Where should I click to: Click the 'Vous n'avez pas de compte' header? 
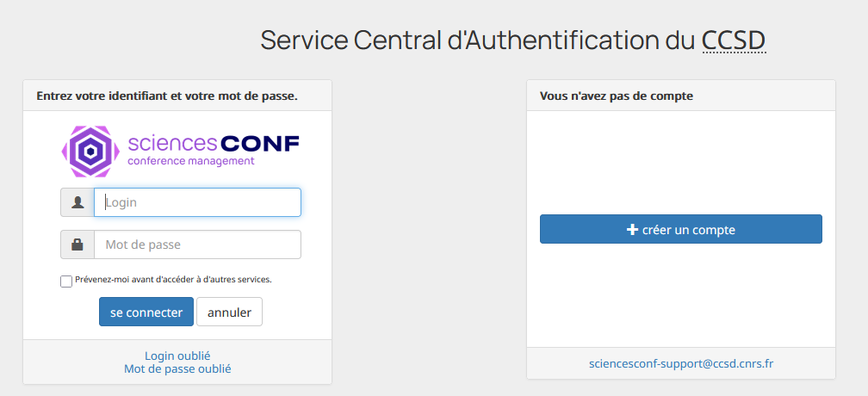(x=617, y=96)
